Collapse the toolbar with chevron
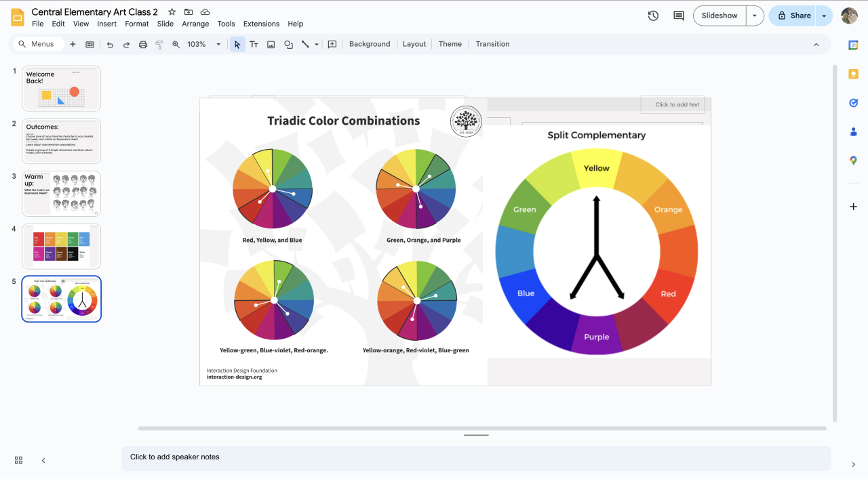This screenshot has width=868, height=479. pyautogui.click(x=816, y=44)
